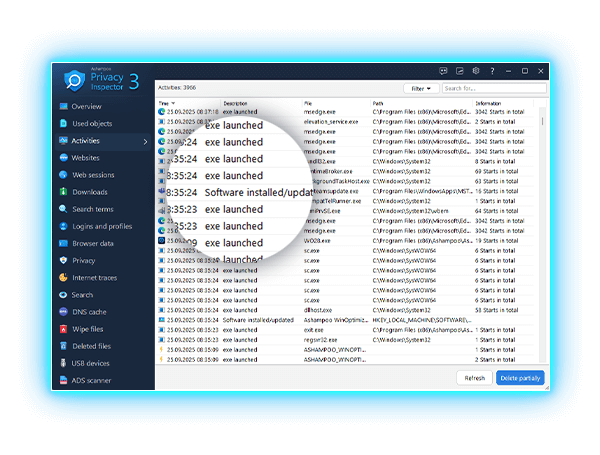Click the Overview icon in the sidebar

(x=63, y=106)
